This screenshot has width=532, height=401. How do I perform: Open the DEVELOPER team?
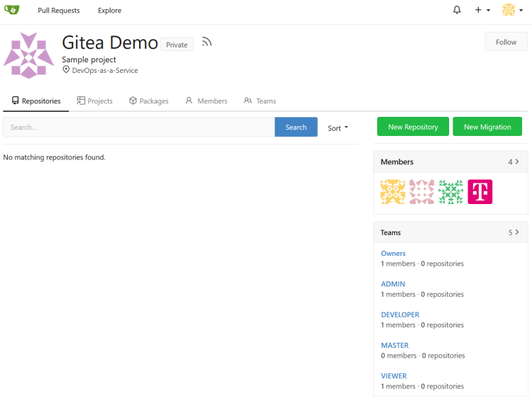[x=400, y=315]
